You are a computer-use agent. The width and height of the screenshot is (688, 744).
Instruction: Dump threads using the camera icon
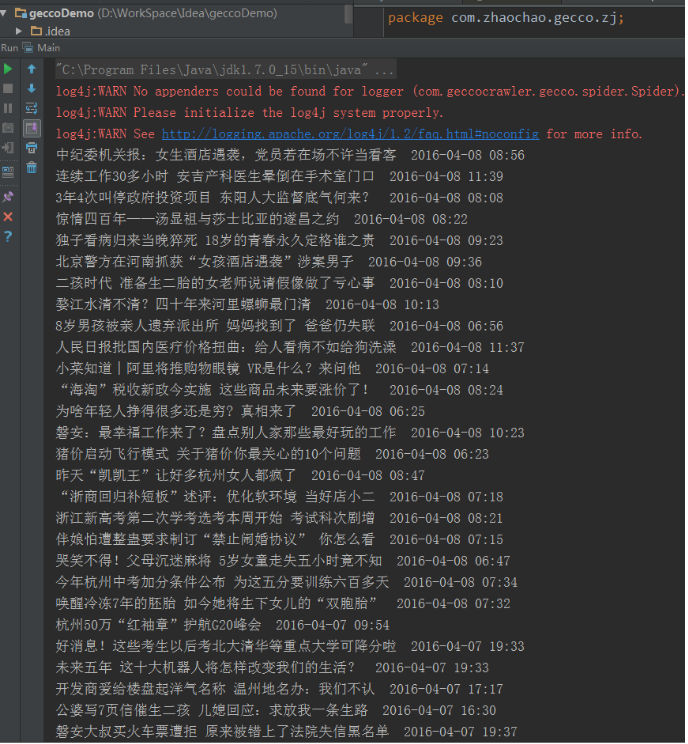coord(8,128)
